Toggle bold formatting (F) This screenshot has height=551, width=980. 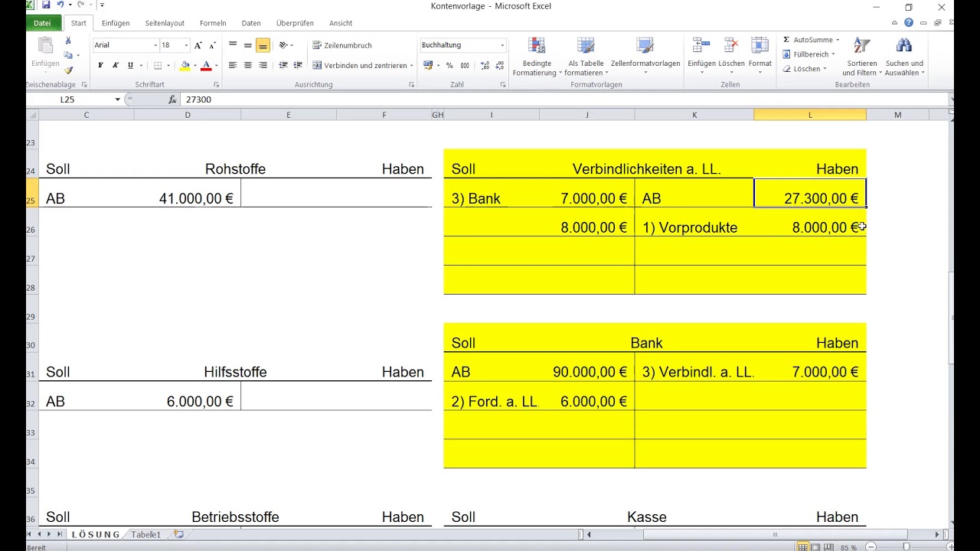100,65
